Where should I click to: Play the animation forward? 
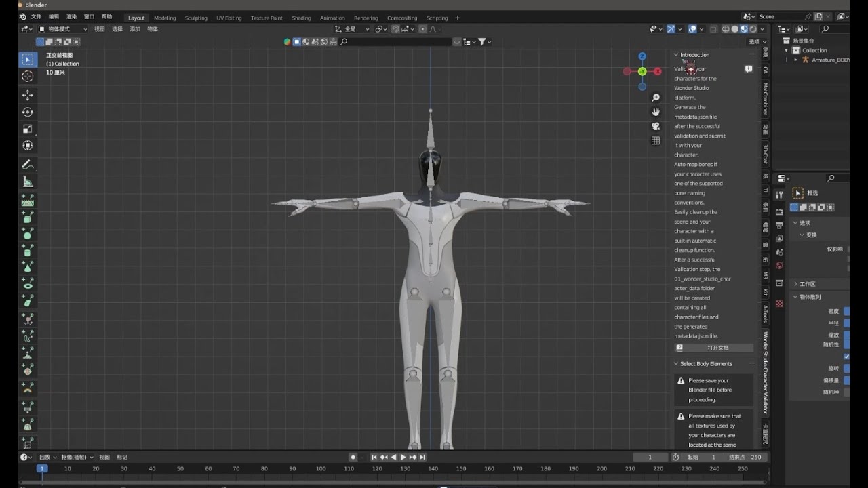click(403, 457)
